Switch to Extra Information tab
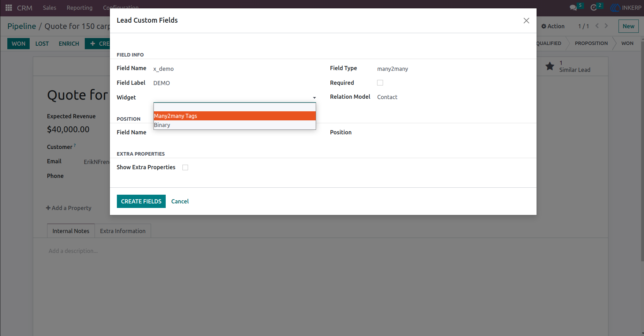644x336 pixels. (x=123, y=231)
